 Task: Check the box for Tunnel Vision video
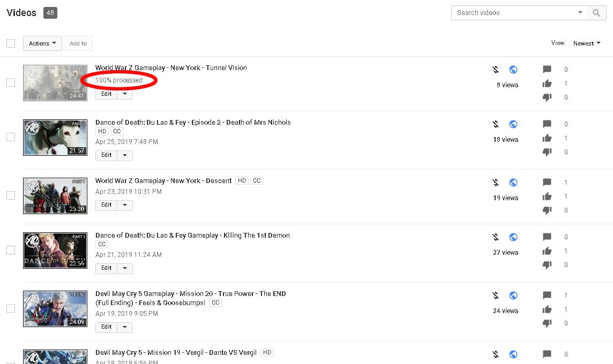11,82
